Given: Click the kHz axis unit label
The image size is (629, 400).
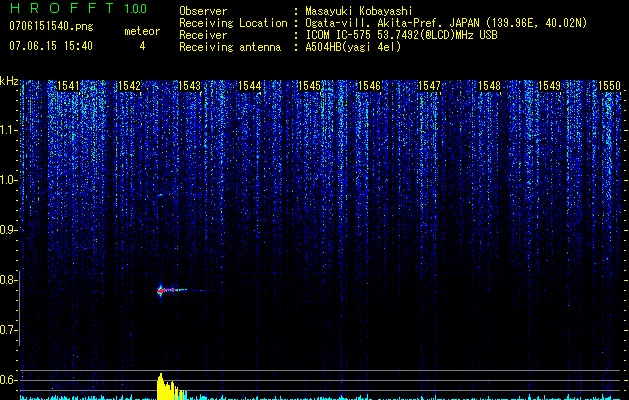Looking at the screenshot, I should click(x=9, y=81).
